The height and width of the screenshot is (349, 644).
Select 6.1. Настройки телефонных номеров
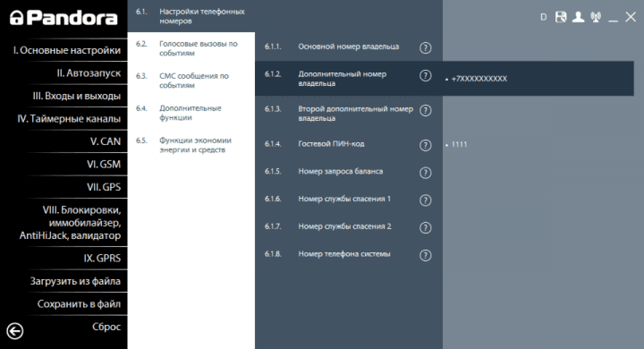tap(191, 16)
